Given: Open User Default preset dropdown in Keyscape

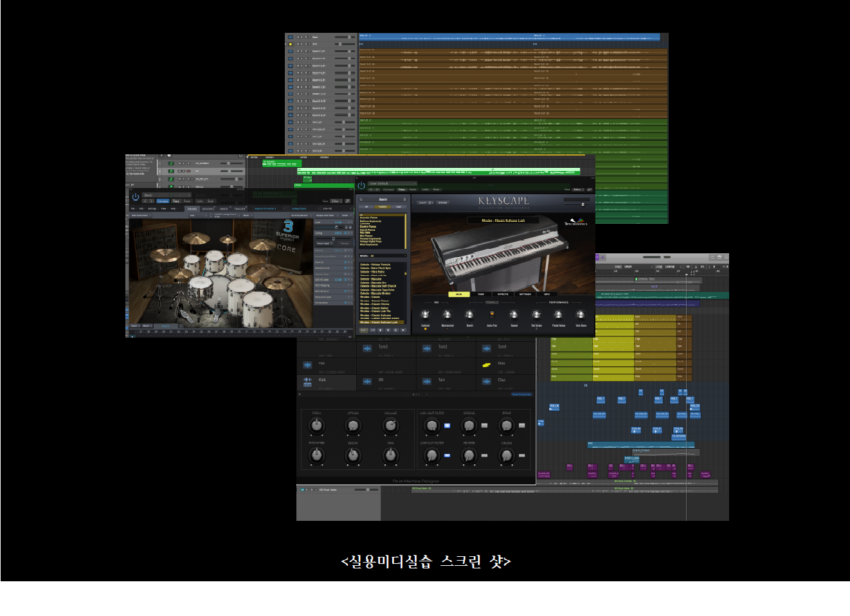Looking at the screenshot, I should coord(392,183).
